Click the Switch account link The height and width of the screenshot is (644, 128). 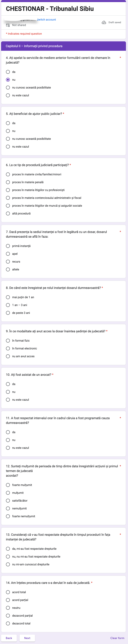(x=46, y=19)
